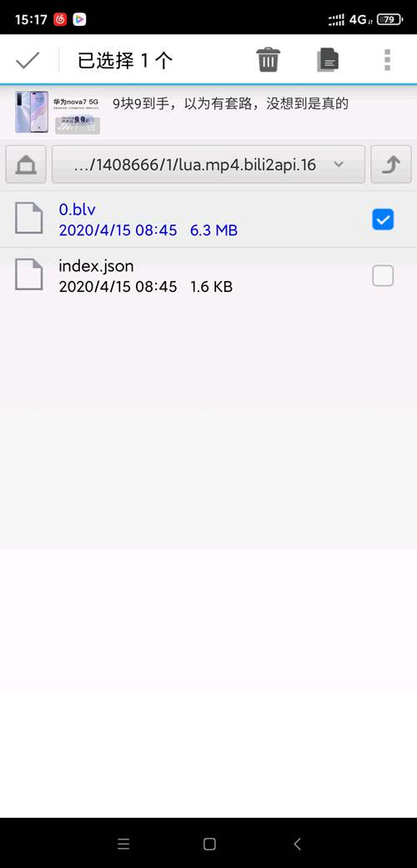Select the index.json file row

(208, 276)
